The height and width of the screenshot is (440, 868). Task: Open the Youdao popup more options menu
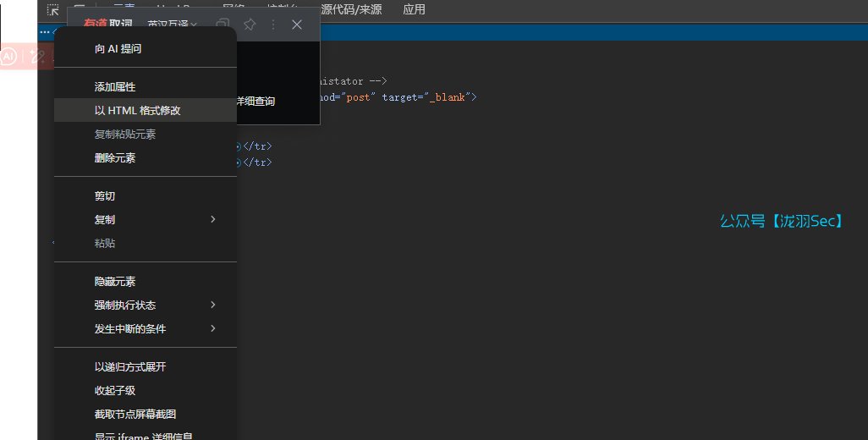(x=273, y=25)
